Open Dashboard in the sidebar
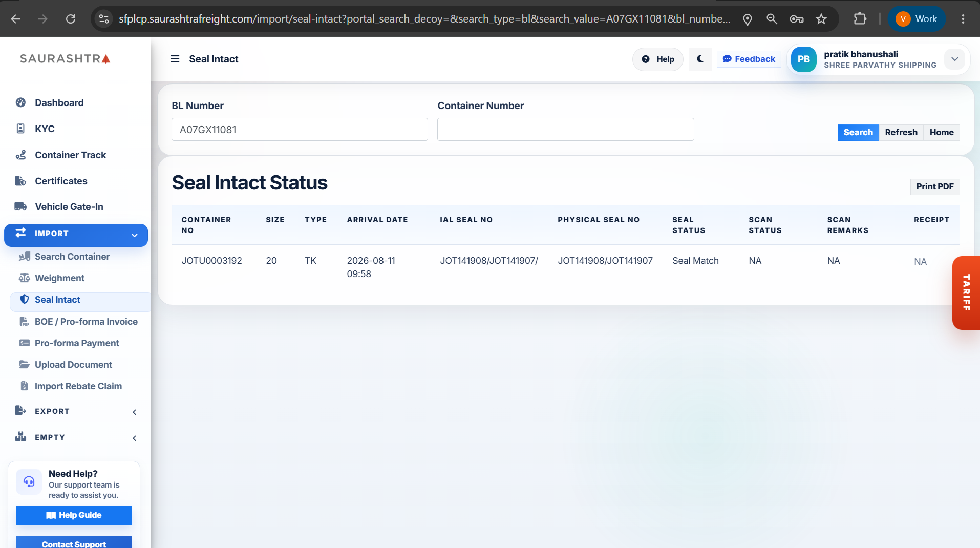Viewport: 980px width, 548px height. point(59,102)
